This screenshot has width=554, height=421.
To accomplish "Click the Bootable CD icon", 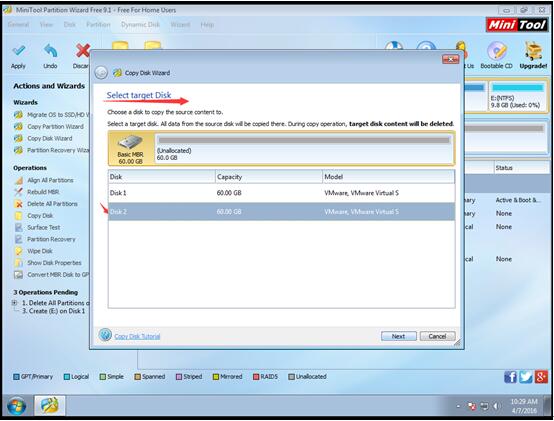I will click(x=496, y=51).
